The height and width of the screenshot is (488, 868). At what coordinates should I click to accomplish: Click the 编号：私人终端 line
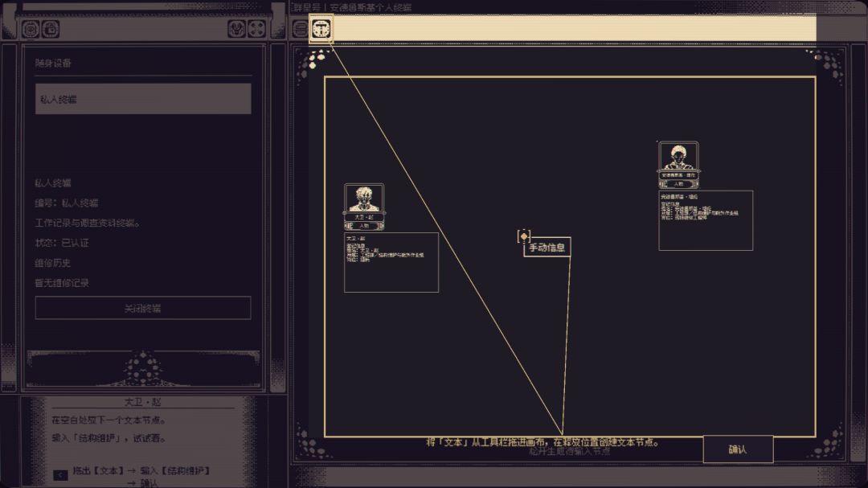[x=67, y=203]
